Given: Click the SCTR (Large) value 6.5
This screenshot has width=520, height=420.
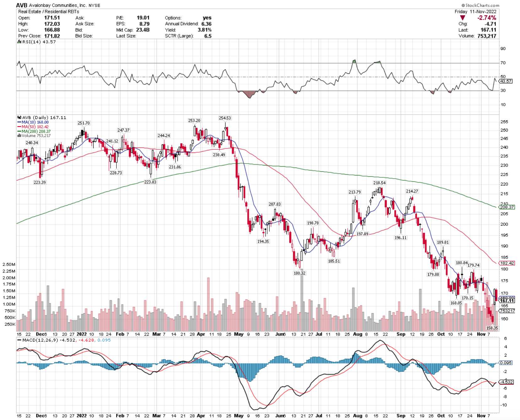Looking at the screenshot, I should 208,36.
